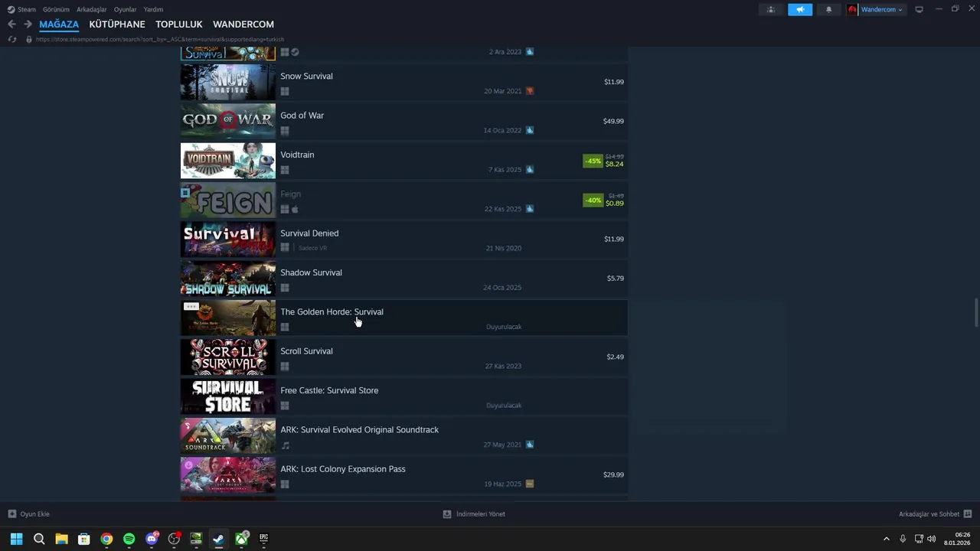Open Friends and Chat icon
The width and height of the screenshot is (980, 551).
tap(968, 514)
